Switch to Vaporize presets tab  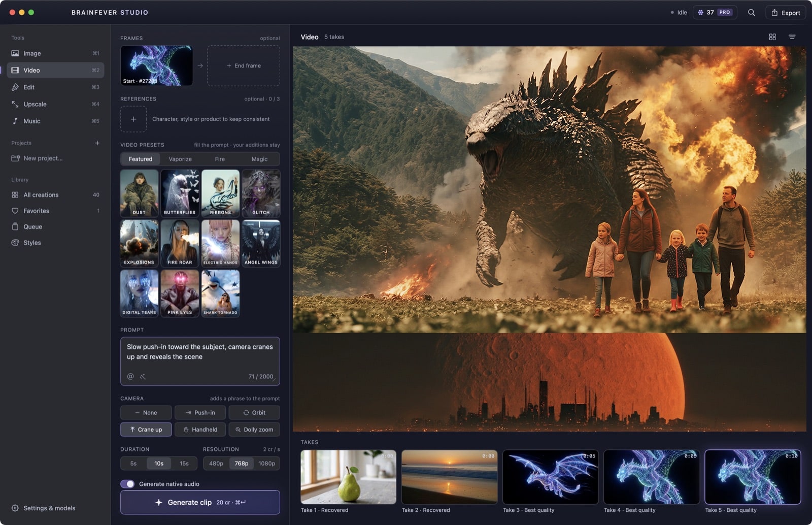pyautogui.click(x=180, y=159)
